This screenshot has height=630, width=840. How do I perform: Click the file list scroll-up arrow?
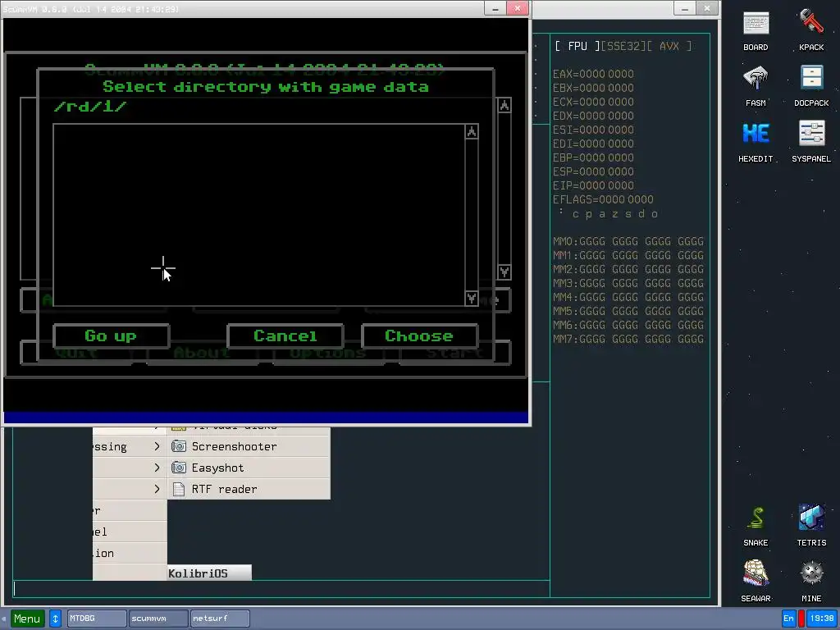(472, 132)
